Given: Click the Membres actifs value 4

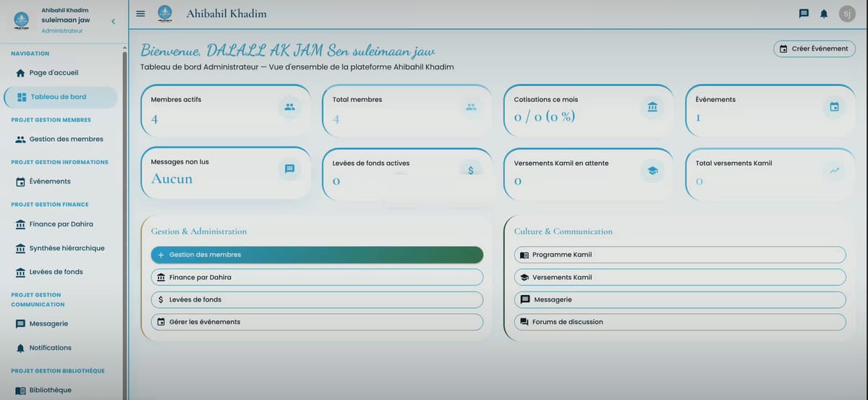Looking at the screenshot, I should (x=154, y=119).
